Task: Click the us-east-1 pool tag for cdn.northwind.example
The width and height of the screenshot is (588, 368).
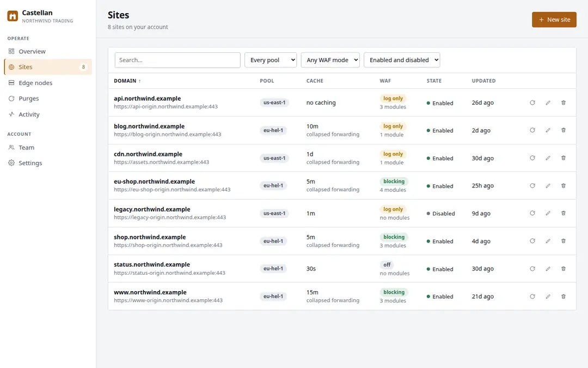Action: coord(274,158)
